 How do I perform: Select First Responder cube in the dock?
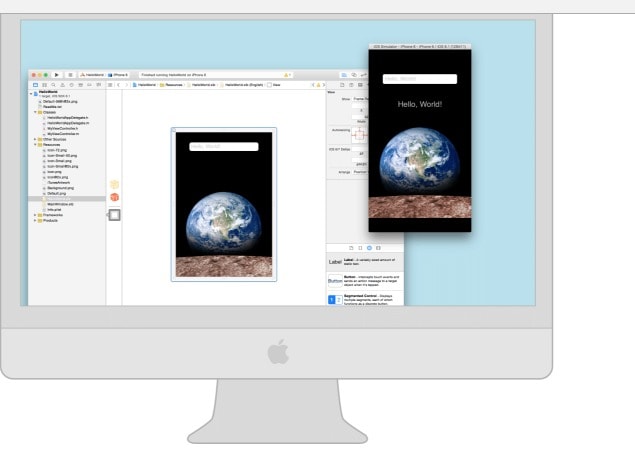click(x=115, y=197)
